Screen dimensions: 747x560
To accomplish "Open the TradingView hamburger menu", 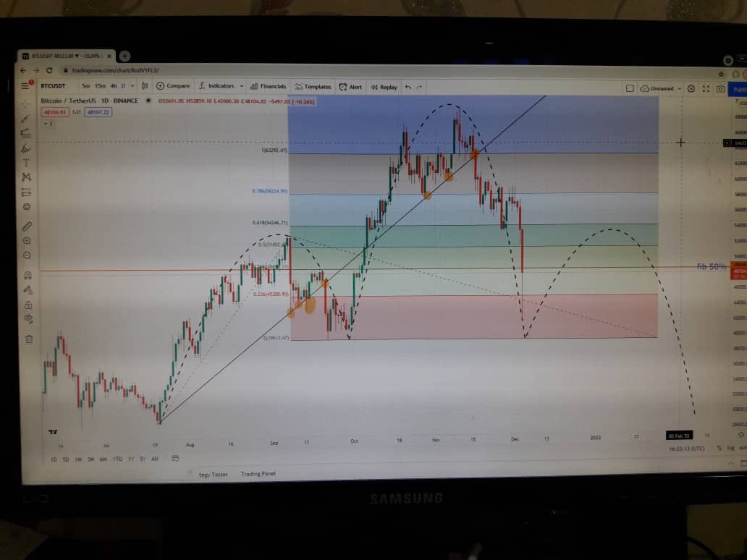I will coord(25,85).
